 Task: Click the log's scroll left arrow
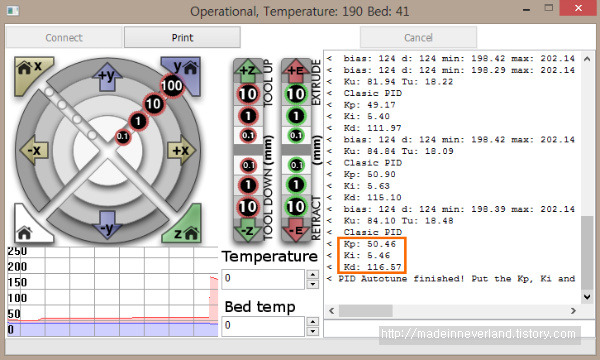(332, 311)
